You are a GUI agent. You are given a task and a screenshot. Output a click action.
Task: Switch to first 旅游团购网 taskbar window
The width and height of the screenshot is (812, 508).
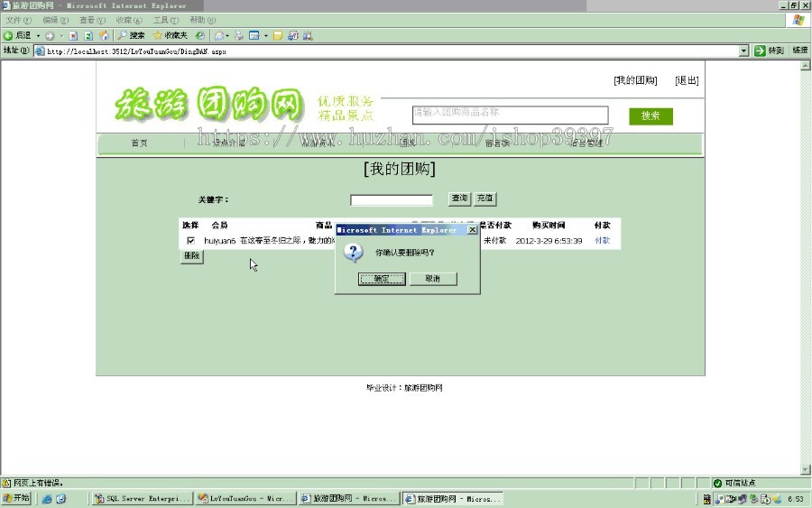350,499
